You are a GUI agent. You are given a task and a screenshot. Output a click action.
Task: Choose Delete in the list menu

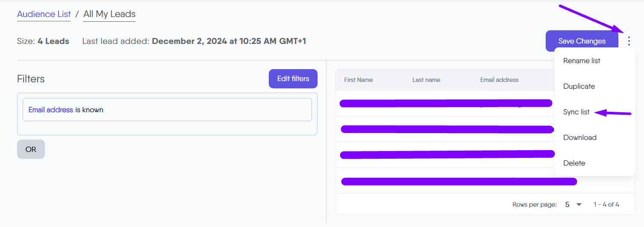[x=574, y=163]
